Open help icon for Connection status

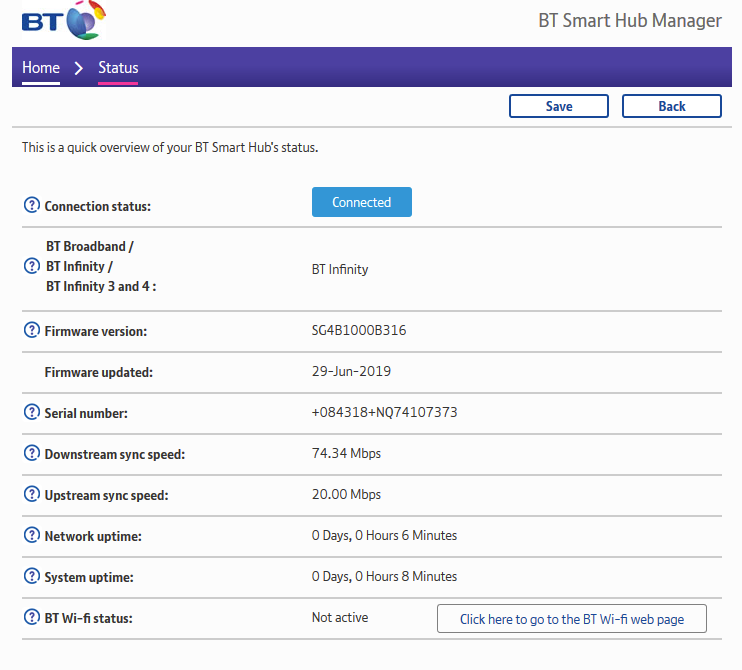click(x=32, y=206)
